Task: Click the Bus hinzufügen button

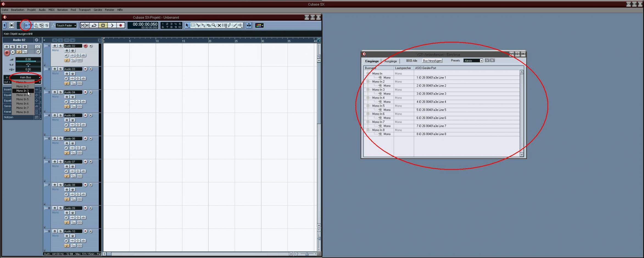Action: pyautogui.click(x=432, y=61)
